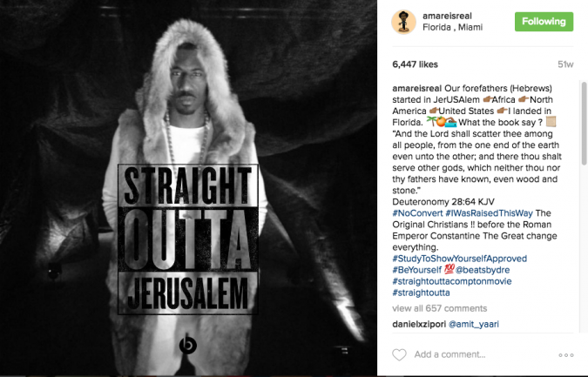The image size is (588, 377).
Task: Open commenter danielxzipori's profile
Action: point(419,324)
